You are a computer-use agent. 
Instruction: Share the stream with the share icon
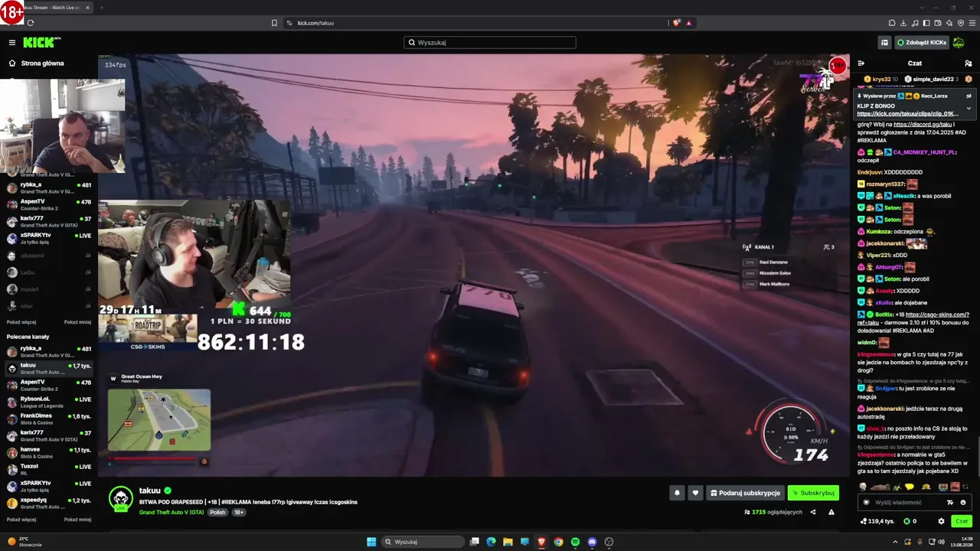(x=813, y=512)
